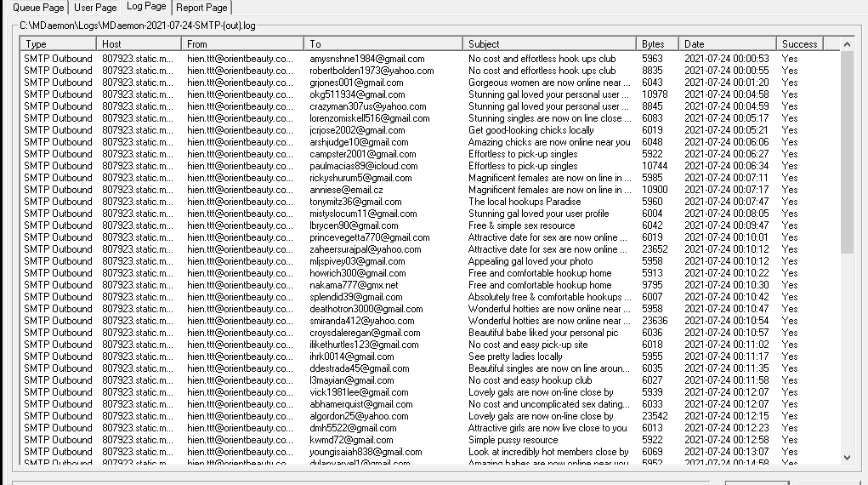
Task: Select row to croysdaleregan@gmail.com
Action: (430, 334)
